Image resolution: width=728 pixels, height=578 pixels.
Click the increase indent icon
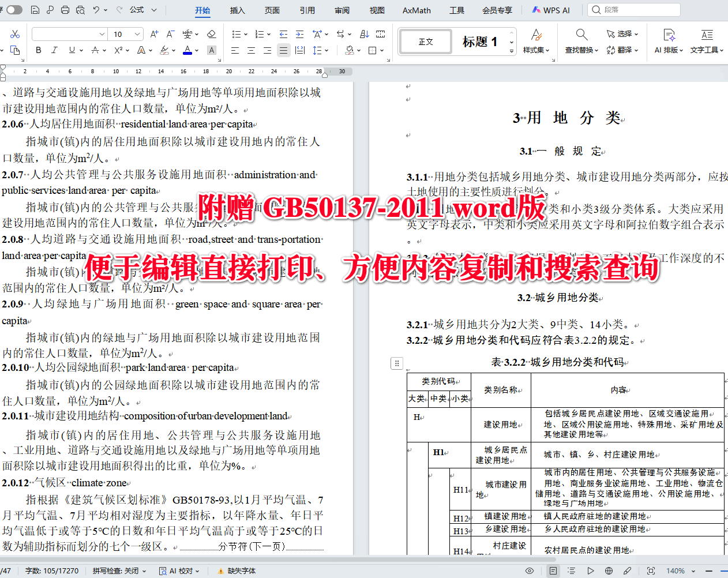click(299, 34)
